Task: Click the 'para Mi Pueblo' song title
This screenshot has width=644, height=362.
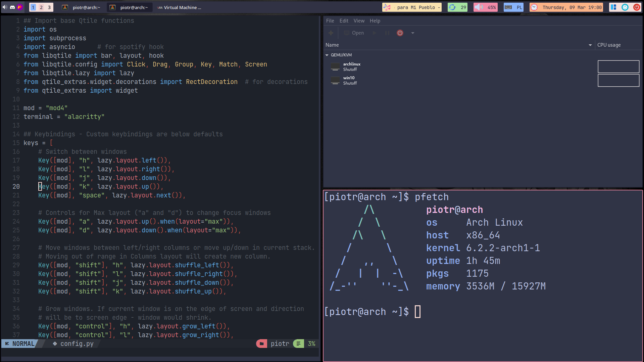Action: 418,7
